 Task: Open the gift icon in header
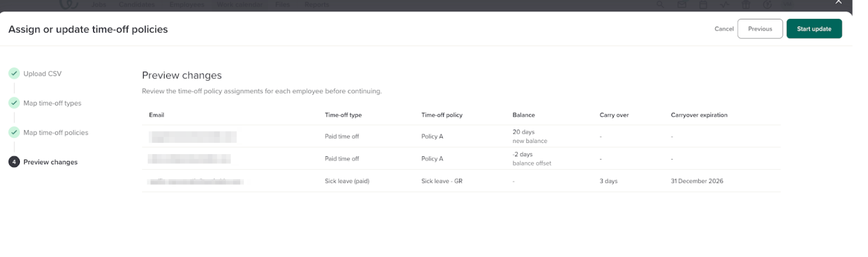click(746, 5)
